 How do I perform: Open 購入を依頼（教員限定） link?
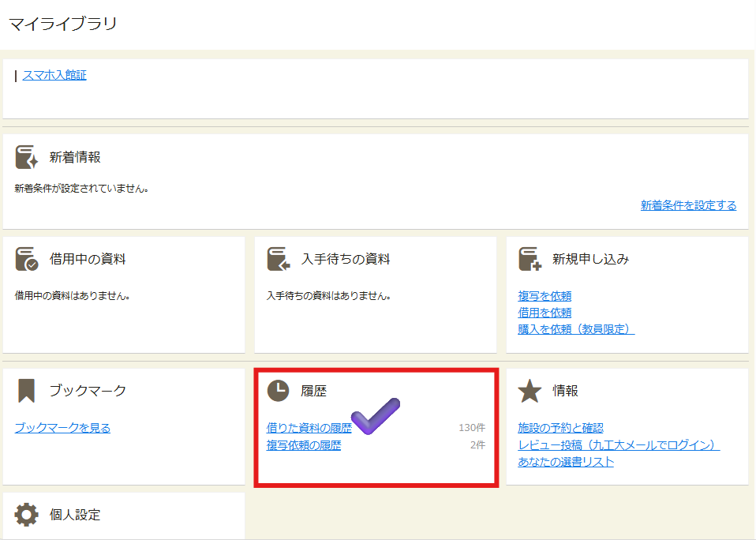tap(576, 329)
